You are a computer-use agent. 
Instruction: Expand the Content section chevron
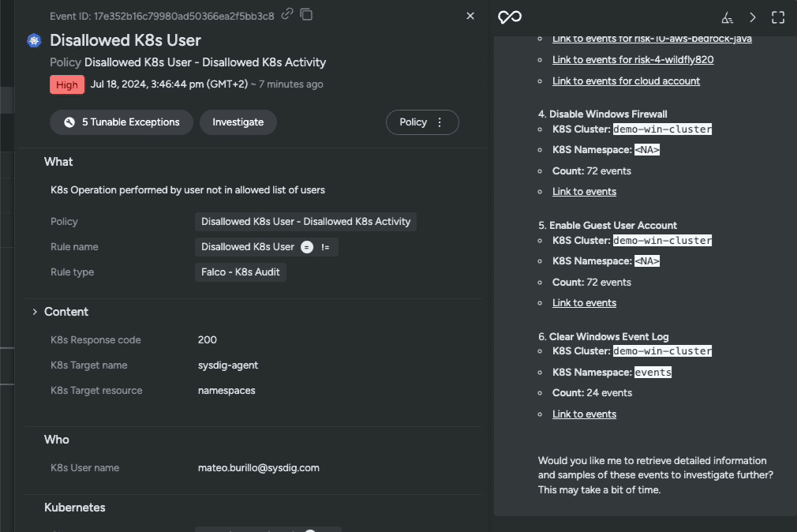point(35,312)
